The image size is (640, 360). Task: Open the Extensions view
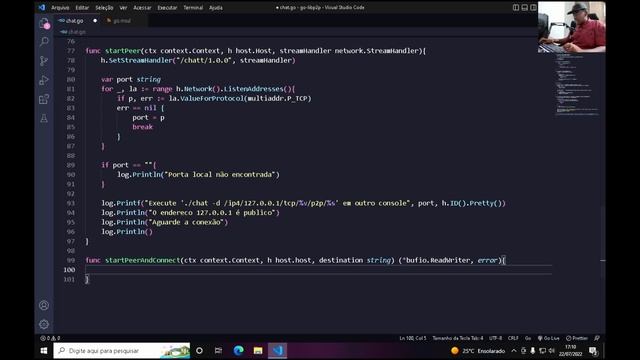[44, 99]
